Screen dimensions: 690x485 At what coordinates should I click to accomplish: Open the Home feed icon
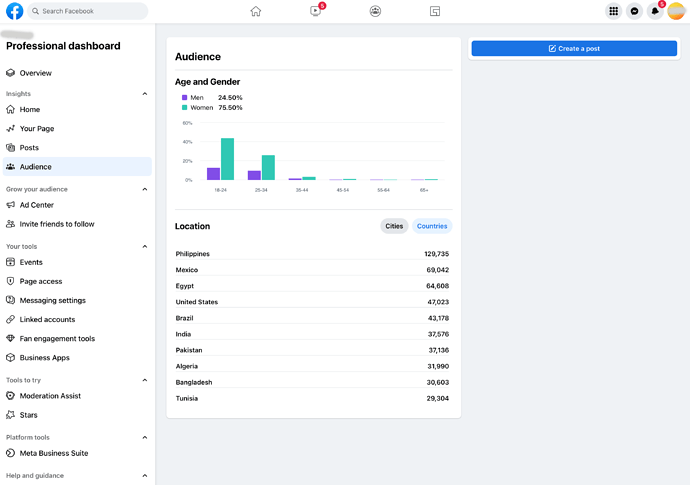(x=256, y=11)
